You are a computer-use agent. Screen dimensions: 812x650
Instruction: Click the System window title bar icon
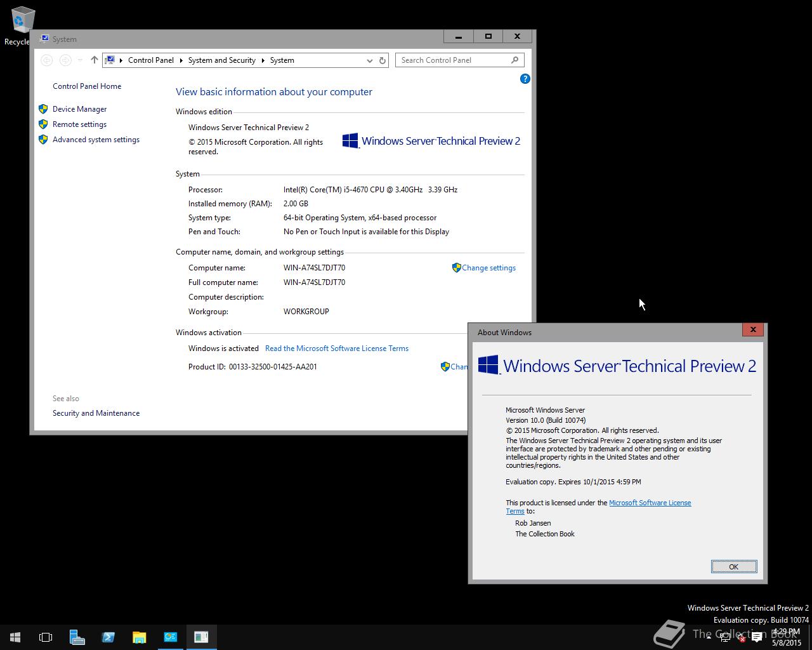click(44, 39)
